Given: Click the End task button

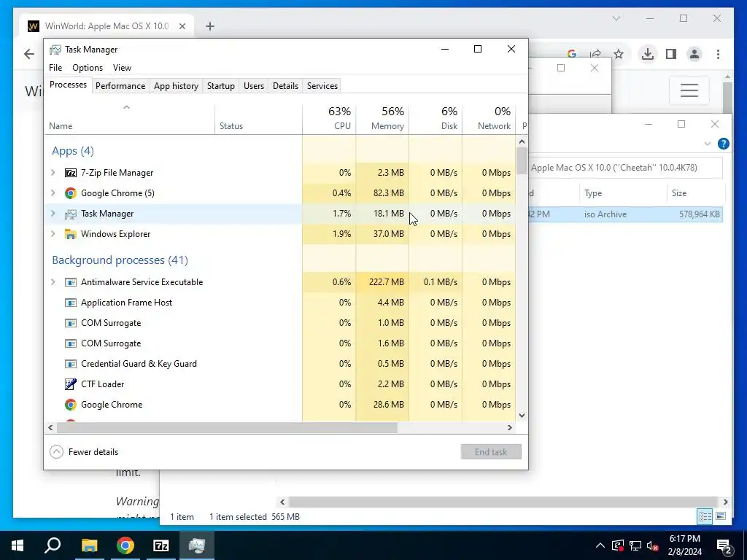Looking at the screenshot, I should point(491,452).
